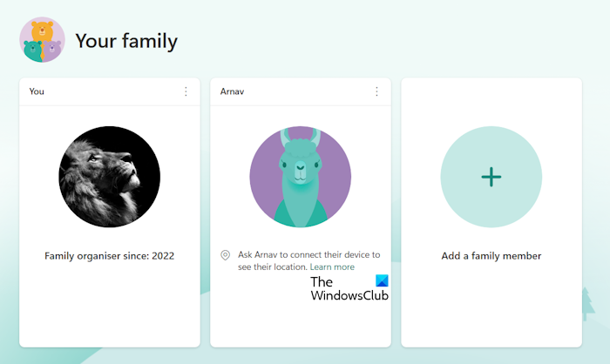Click the You card title

pyautogui.click(x=37, y=91)
